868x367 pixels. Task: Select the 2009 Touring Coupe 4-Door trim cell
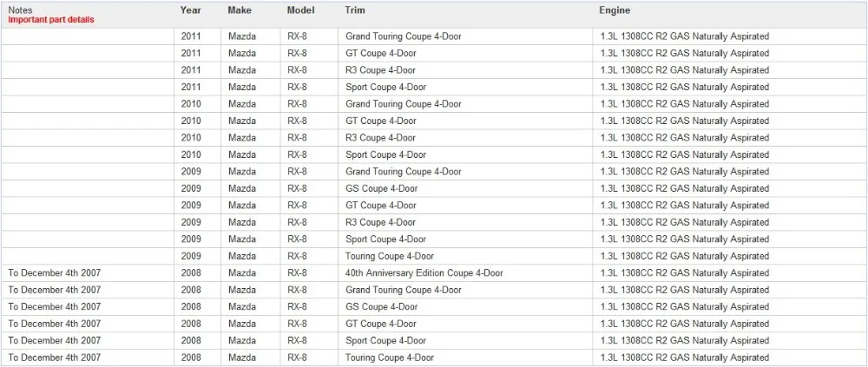(x=465, y=256)
